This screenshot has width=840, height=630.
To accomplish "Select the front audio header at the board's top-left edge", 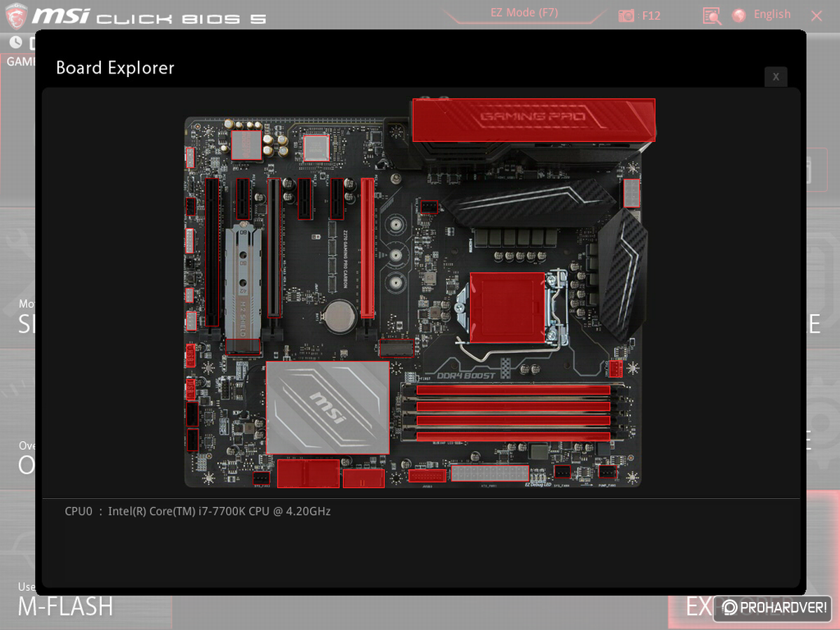I will tap(189, 157).
